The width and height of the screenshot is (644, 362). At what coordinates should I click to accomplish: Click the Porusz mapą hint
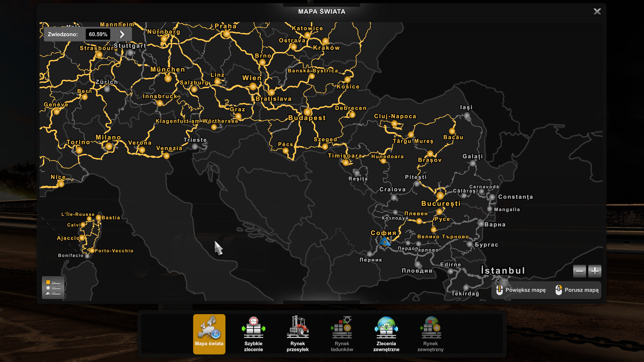tap(577, 290)
